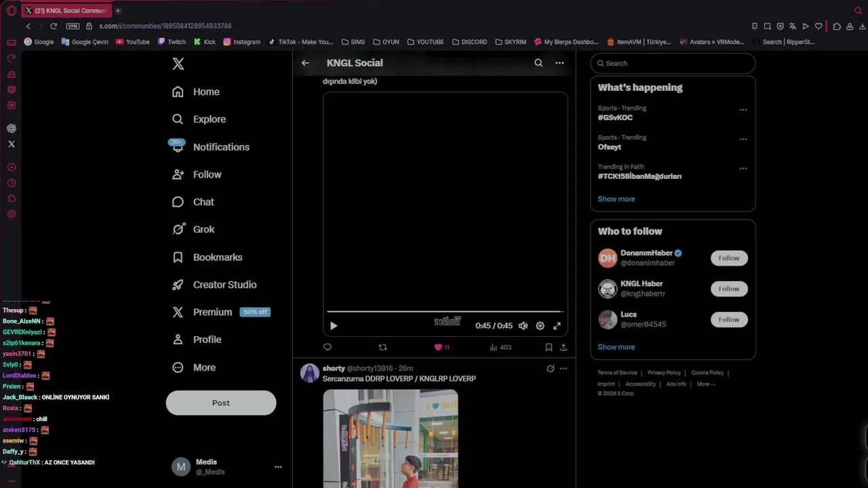Open options for #GSvKOC trend
This screenshot has height=488, width=868.
tap(743, 110)
